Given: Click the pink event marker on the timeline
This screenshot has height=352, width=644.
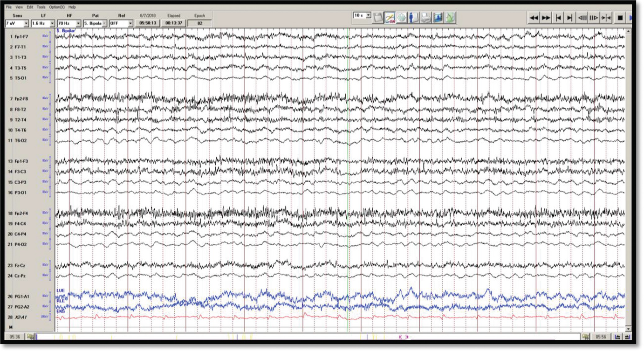Looking at the screenshot, I should coord(404,337).
